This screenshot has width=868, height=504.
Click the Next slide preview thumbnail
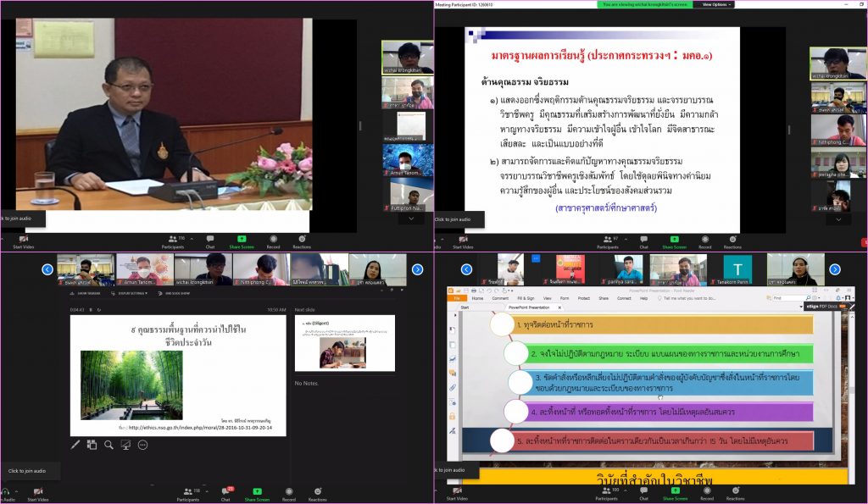pyautogui.click(x=332, y=343)
